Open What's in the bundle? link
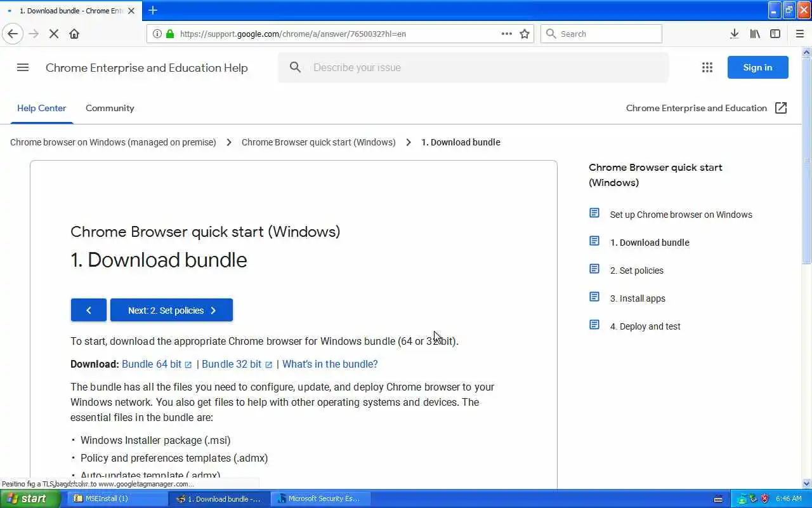Viewport: 812px width, 508px height. [330, 364]
